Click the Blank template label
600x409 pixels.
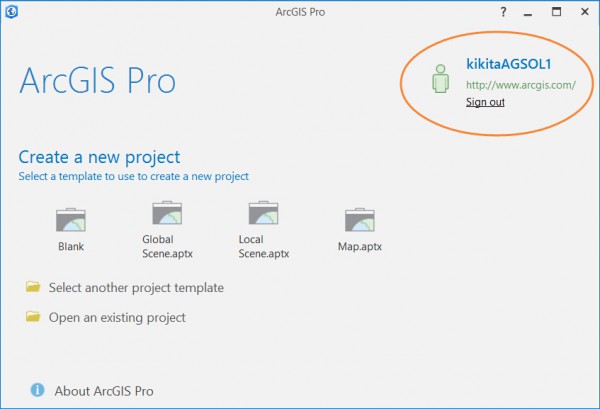[x=71, y=246]
